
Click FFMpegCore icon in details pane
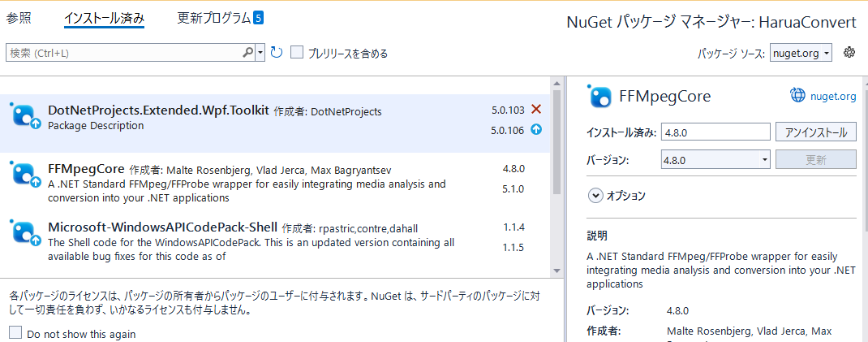601,97
